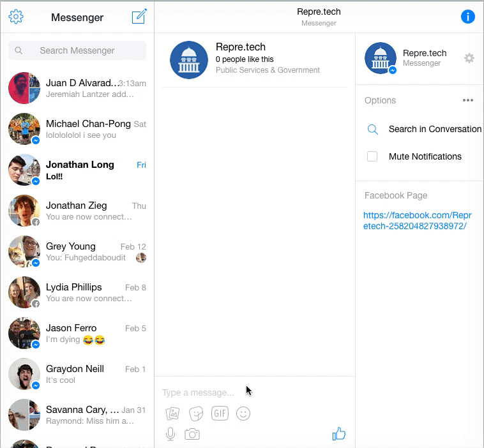This screenshot has width=484, height=448.
Task: Click the photo attachment icon
Action: coord(172,414)
